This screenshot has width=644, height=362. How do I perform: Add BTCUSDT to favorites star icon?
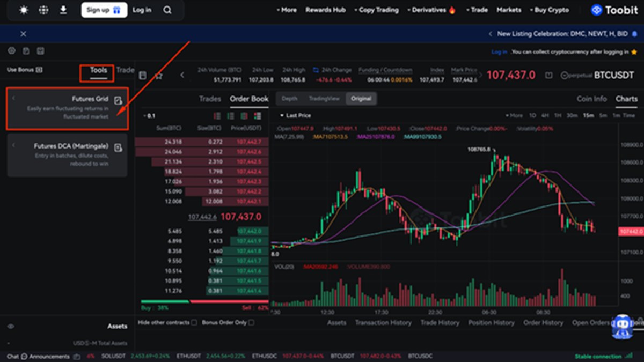tap(158, 76)
